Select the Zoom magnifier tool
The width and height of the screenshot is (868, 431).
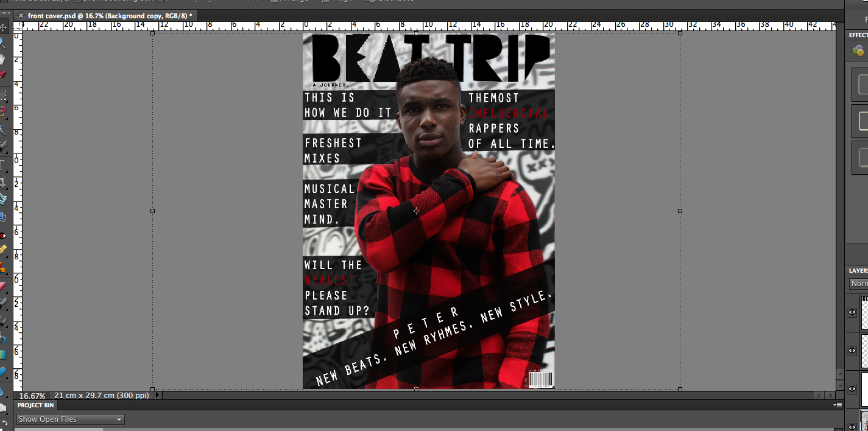[x=3, y=43]
